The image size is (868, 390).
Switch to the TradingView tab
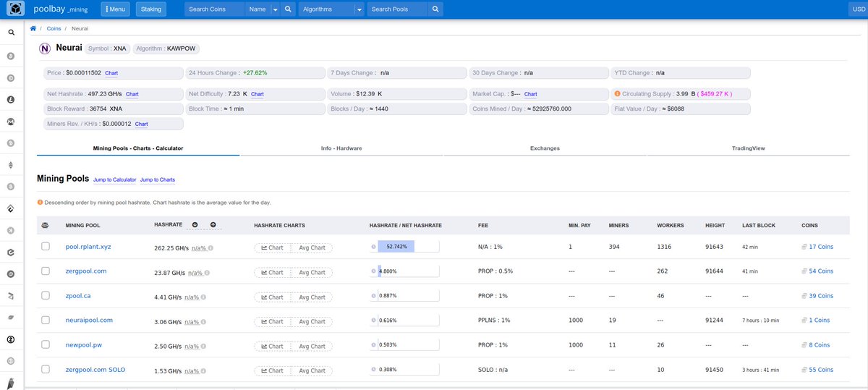point(748,148)
